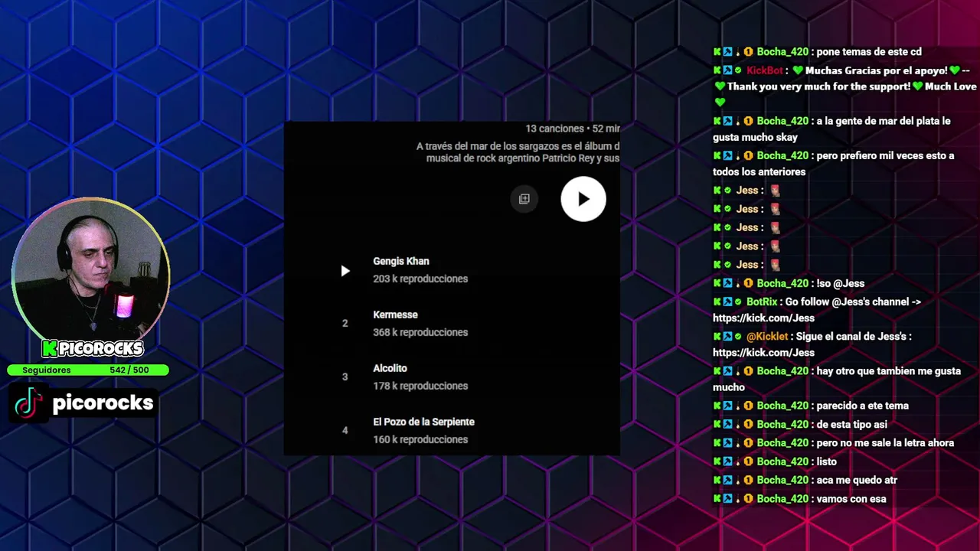Click the '!so @Jess' chat message

841,284
